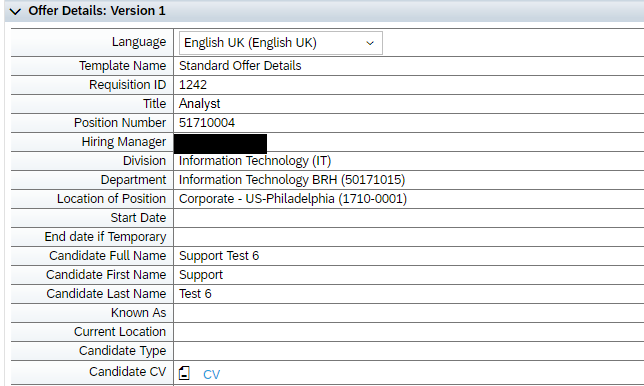Image resolution: width=644 pixels, height=386 pixels.
Task: Click the Candidate Full Name value 'Support Test 6'
Action: (219, 256)
